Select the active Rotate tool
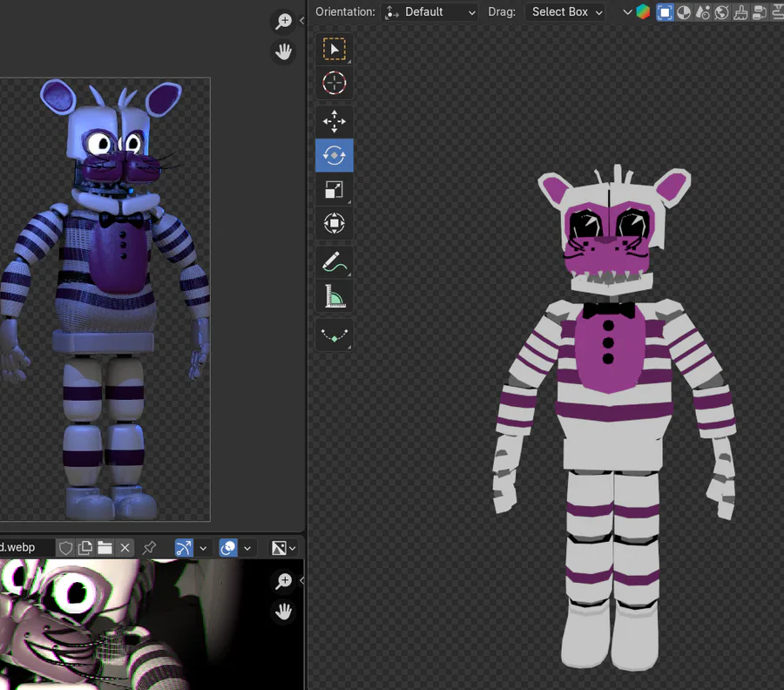 pyautogui.click(x=334, y=155)
